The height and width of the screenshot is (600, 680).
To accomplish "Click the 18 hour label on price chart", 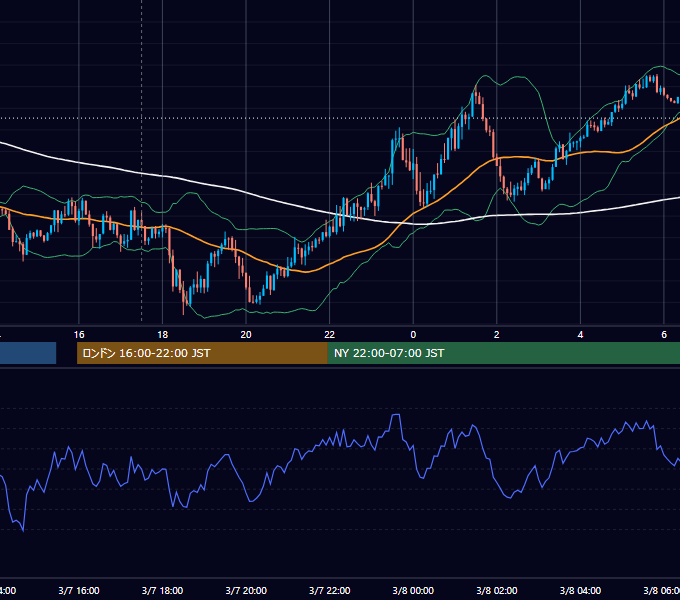I will [x=162, y=335].
